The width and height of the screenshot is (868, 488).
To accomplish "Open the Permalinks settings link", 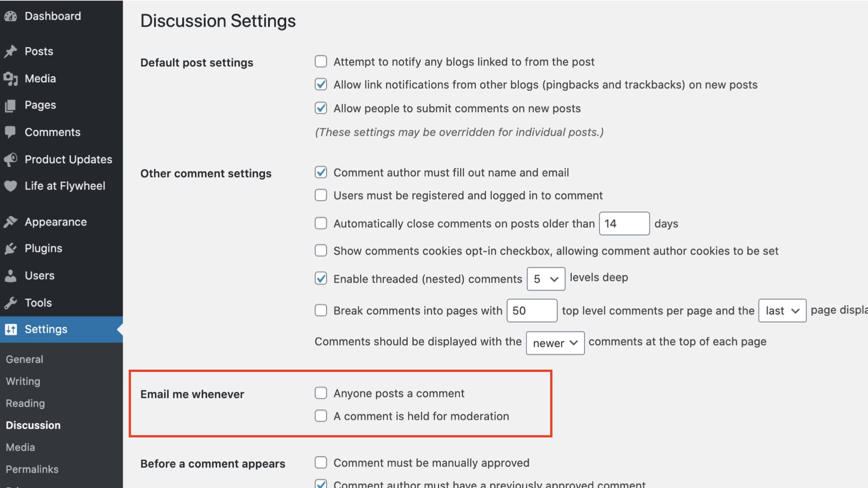I will pos(32,469).
